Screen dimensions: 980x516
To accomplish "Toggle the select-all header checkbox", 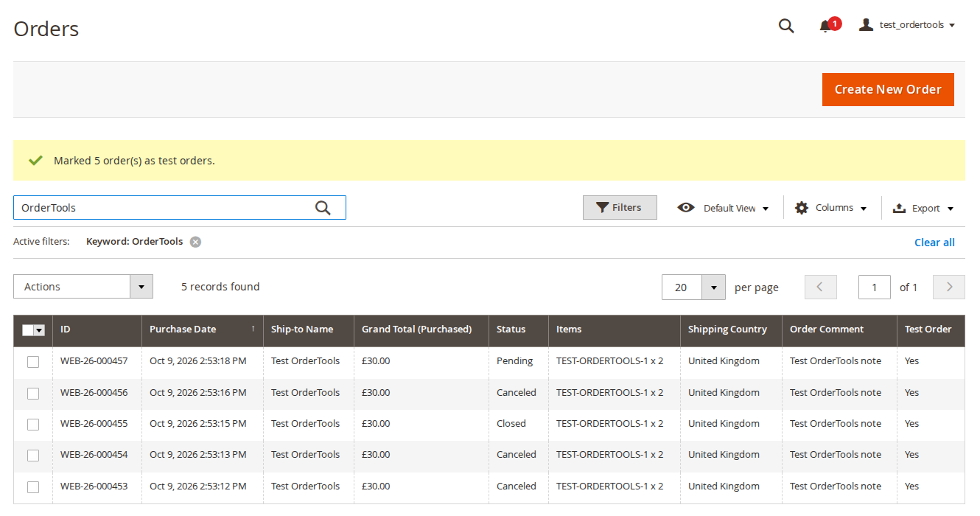I will tap(28, 330).
